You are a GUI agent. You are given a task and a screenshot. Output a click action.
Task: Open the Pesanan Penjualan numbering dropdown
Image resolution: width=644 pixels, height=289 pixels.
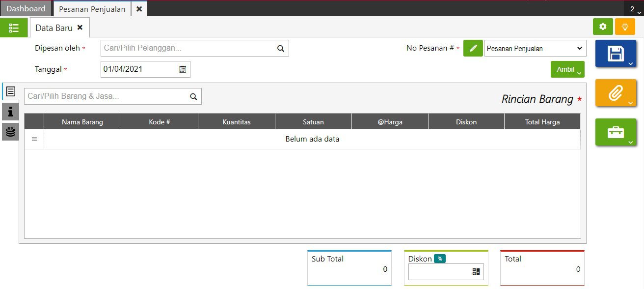535,49
